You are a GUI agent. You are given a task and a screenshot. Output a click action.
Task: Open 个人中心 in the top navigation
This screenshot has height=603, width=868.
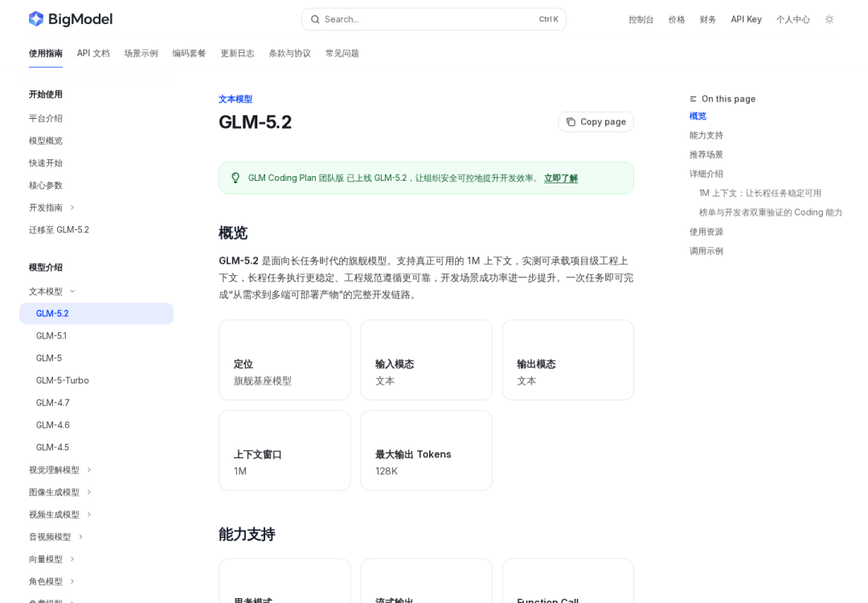point(792,19)
